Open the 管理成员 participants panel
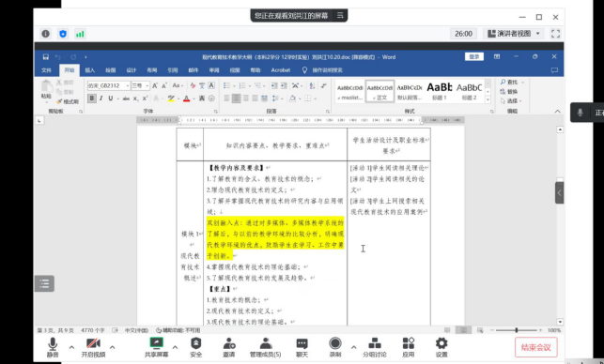Image resolution: width=604 pixels, height=364 pixels. tap(266, 347)
